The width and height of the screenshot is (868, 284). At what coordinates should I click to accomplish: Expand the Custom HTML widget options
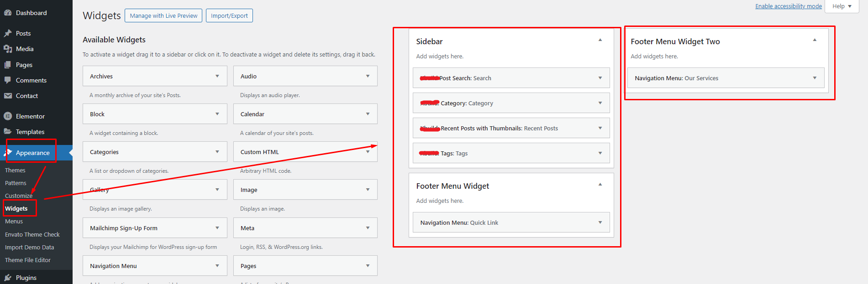(368, 152)
